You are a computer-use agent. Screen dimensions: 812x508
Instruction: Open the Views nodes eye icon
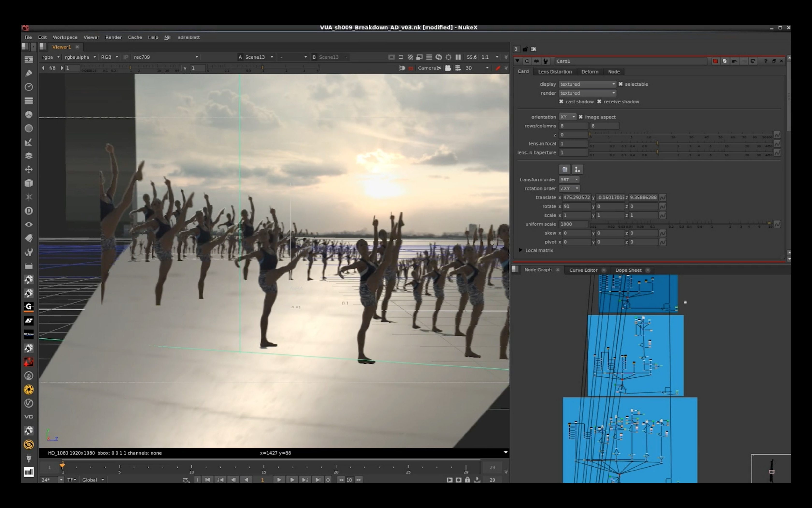click(29, 224)
